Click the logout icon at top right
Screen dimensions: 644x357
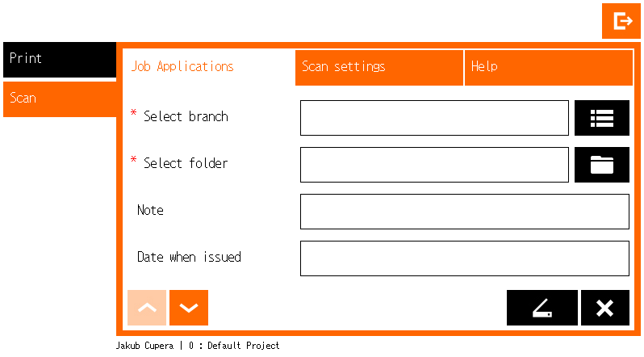coord(621,21)
